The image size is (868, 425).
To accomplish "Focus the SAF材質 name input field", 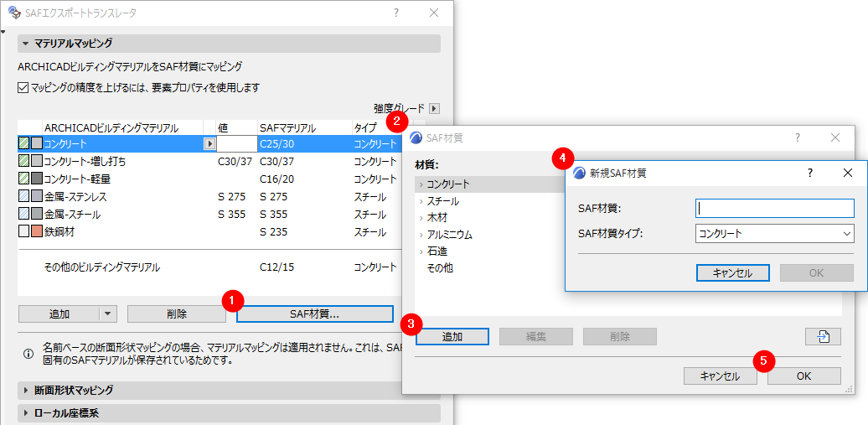I will pyautogui.click(x=774, y=209).
